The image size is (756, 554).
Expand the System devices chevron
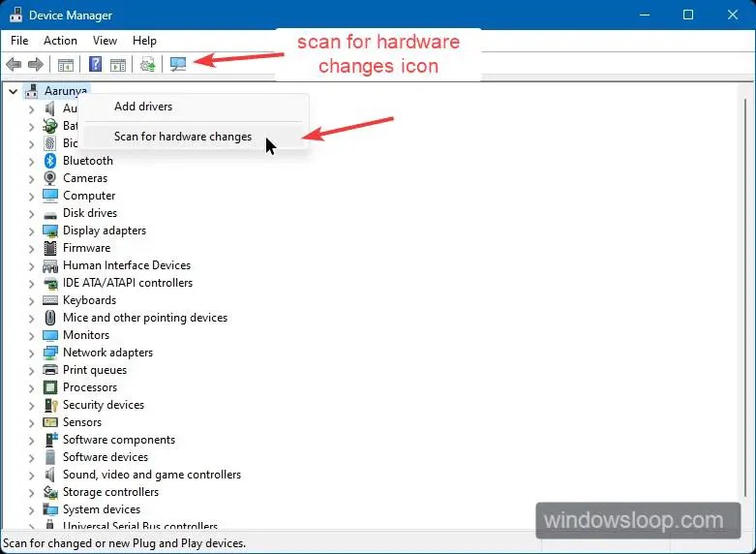[x=31, y=510]
